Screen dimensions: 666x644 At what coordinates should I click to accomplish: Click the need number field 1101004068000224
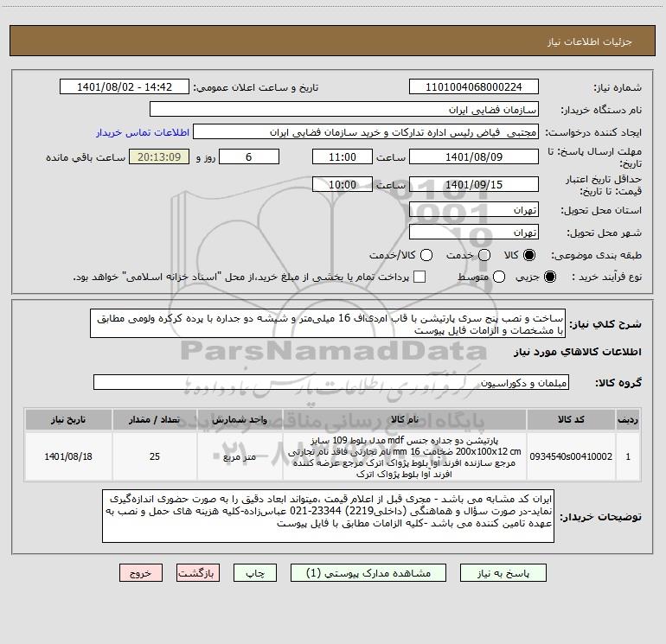click(x=474, y=87)
